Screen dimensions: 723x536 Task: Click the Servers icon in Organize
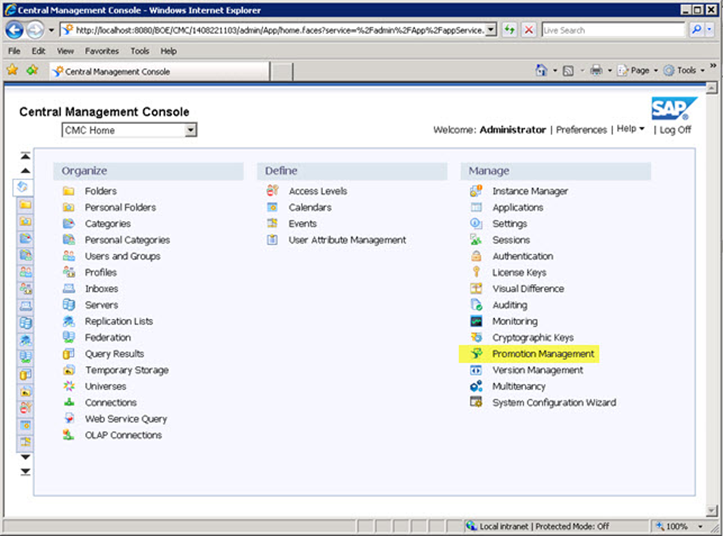tap(68, 305)
